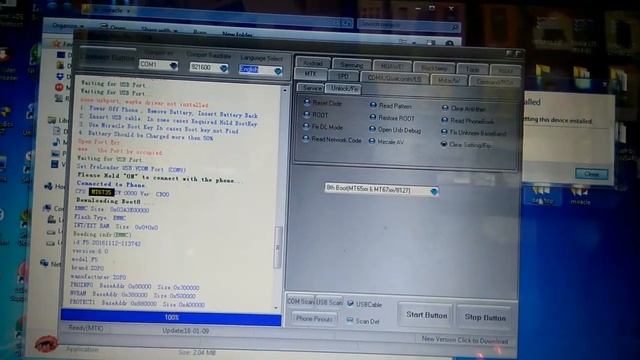Select the Clear Setting/Frp option

coord(466,144)
